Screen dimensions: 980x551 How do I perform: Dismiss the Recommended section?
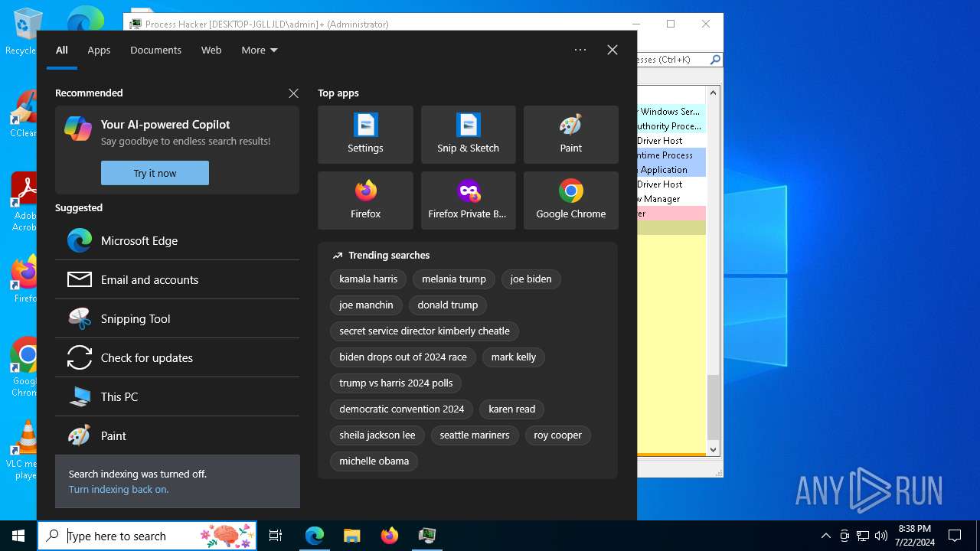pos(293,93)
